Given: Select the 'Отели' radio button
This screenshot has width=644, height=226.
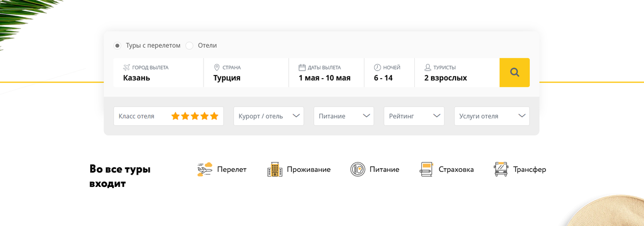Looking at the screenshot, I should coord(189,46).
